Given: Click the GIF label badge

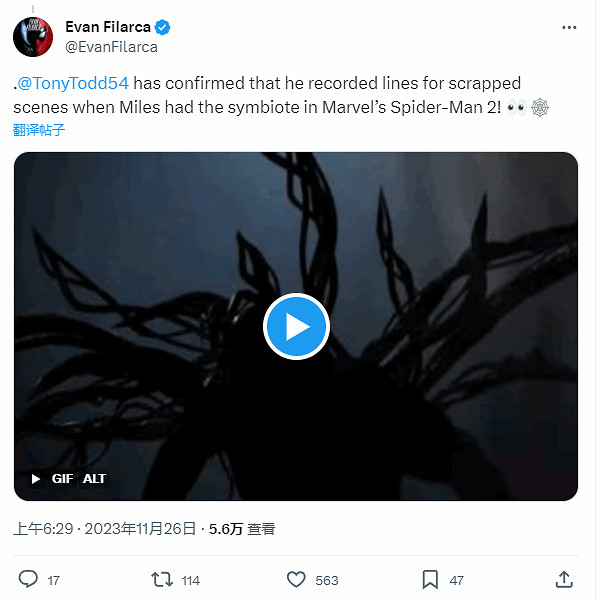Looking at the screenshot, I should pyautogui.click(x=62, y=479).
